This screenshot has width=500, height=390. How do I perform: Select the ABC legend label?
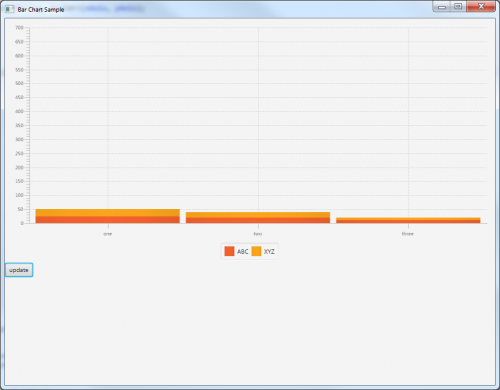(x=243, y=252)
